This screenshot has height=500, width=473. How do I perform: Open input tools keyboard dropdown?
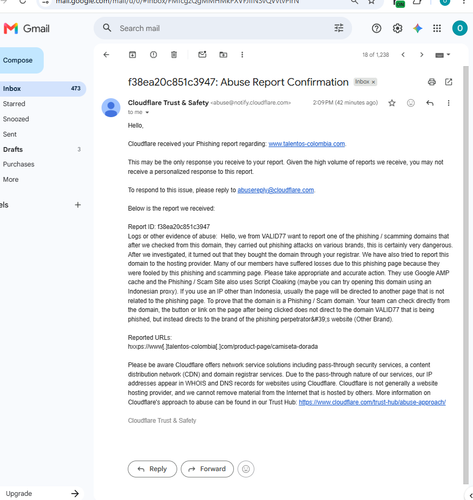[443, 55]
